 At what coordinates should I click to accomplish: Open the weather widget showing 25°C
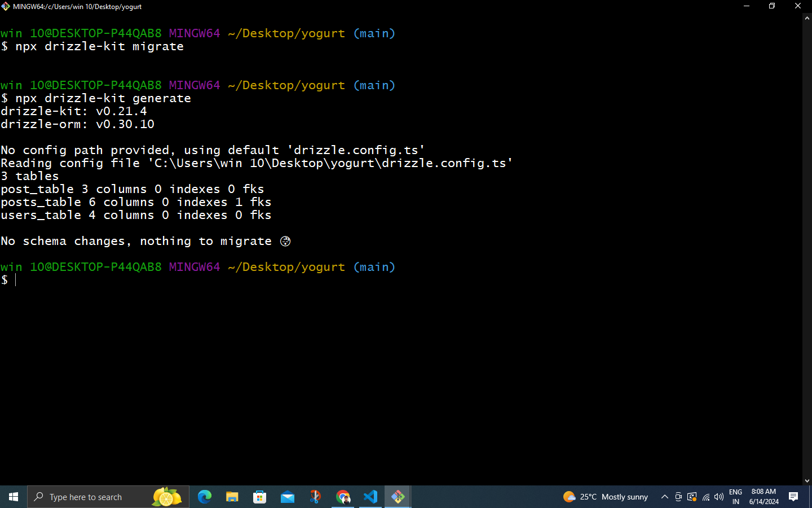tap(606, 497)
